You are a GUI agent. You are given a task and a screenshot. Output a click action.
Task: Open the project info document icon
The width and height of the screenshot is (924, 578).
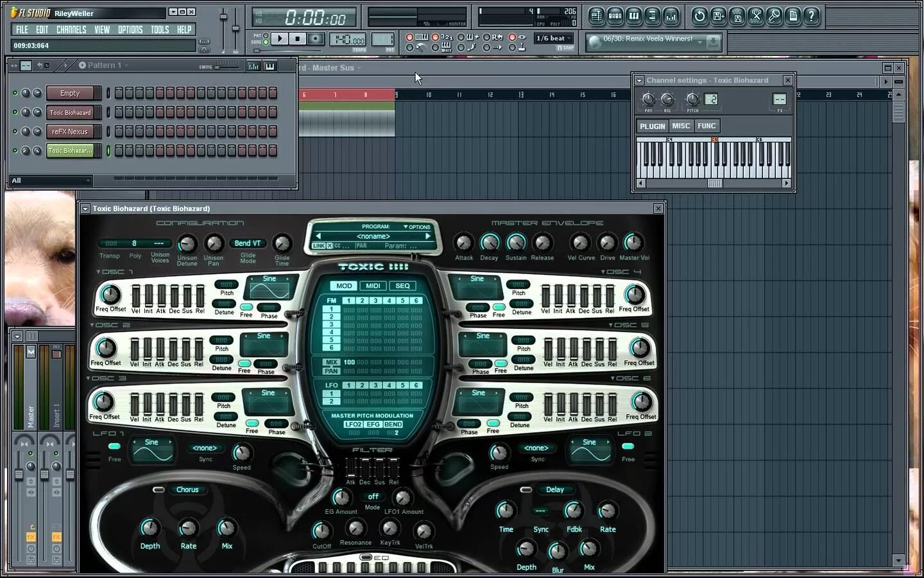point(793,16)
